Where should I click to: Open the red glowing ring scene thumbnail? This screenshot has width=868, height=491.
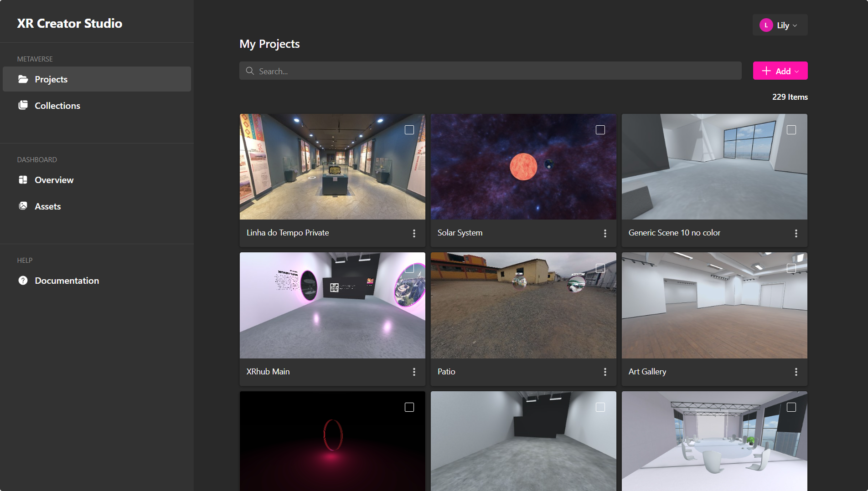(332, 441)
